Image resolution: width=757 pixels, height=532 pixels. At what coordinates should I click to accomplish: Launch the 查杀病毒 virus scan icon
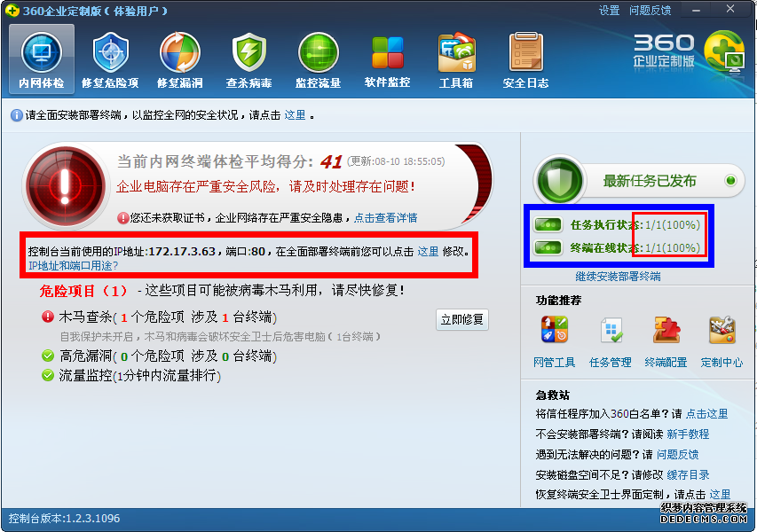pos(249,53)
